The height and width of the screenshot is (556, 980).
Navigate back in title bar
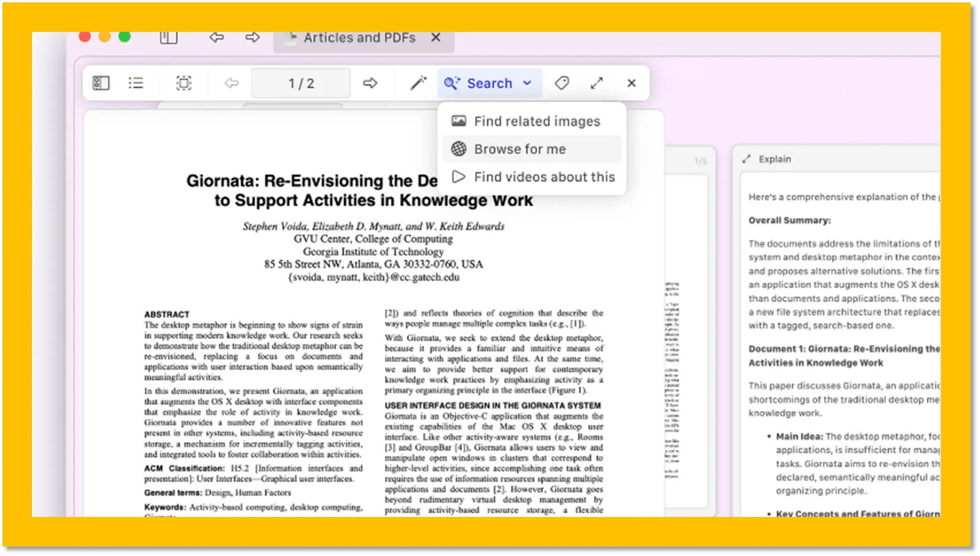pos(216,38)
